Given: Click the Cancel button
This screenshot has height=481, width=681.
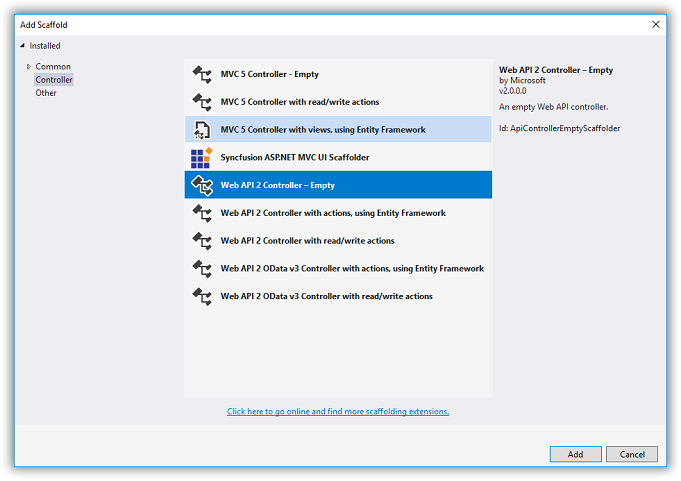Looking at the screenshot, I should click(x=632, y=454).
